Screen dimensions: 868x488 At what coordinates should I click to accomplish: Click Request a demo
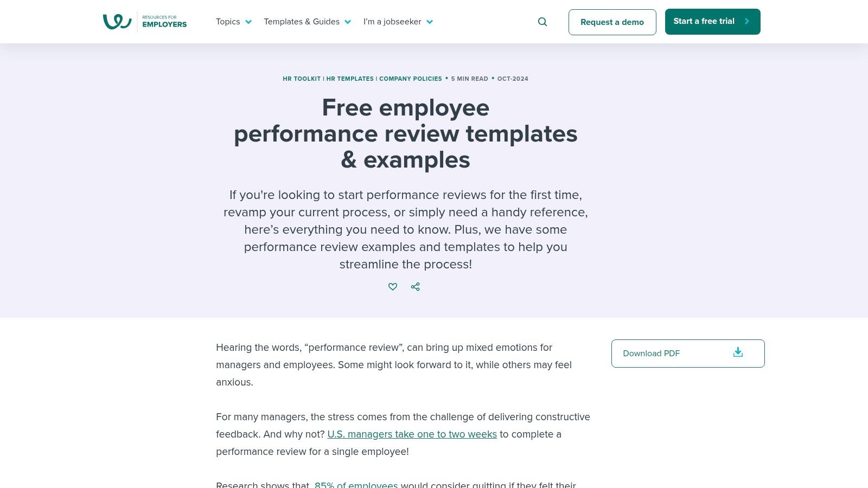point(612,22)
